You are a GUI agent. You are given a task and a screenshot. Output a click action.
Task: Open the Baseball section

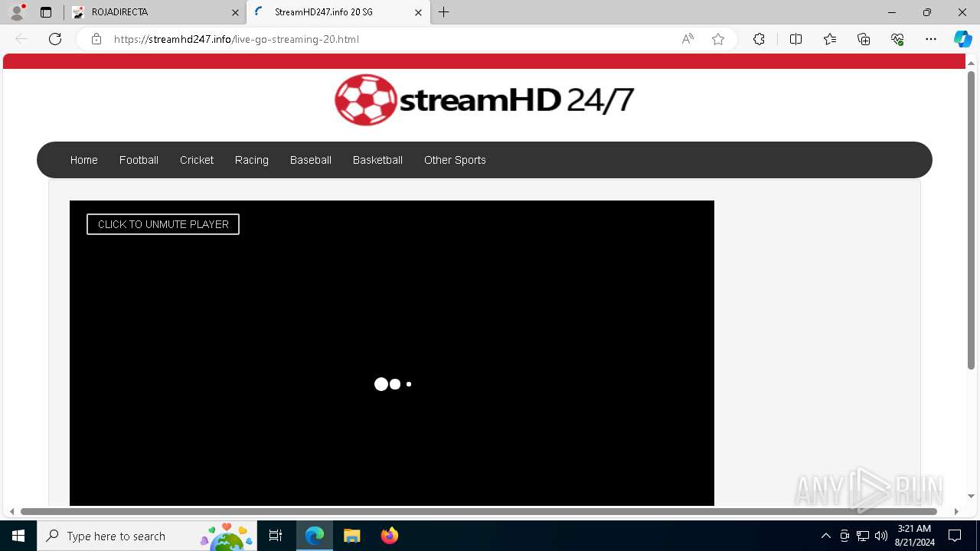pyautogui.click(x=311, y=160)
